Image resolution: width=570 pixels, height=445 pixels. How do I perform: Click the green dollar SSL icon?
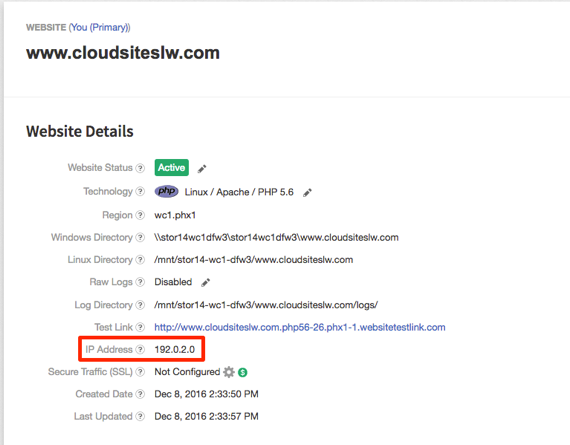pyautogui.click(x=243, y=372)
